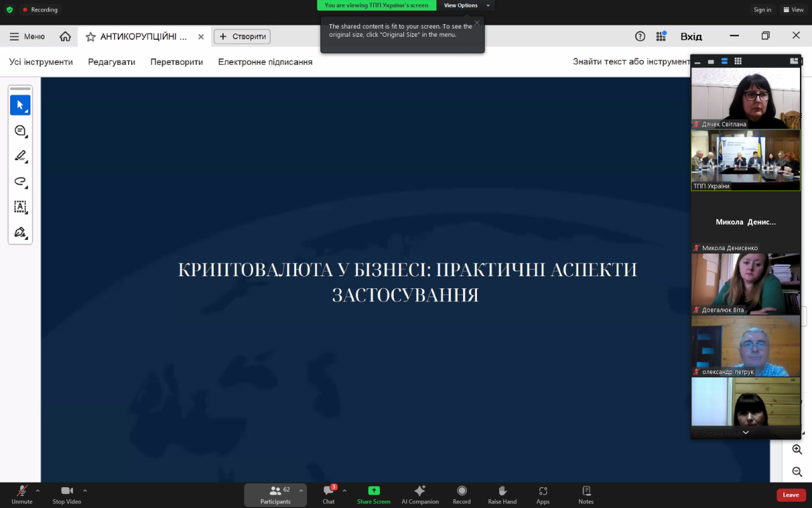Open the Chat panel
The image size is (812, 508).
[329, 494]
